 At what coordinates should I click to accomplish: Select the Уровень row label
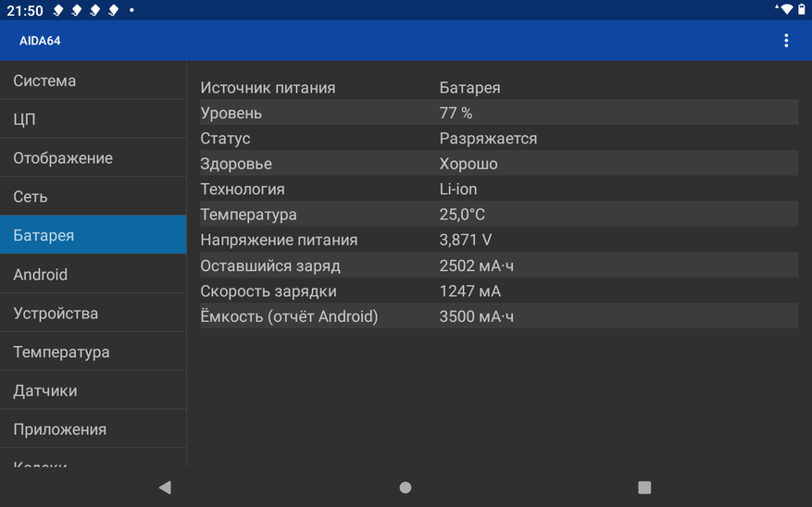click(231, 113)
